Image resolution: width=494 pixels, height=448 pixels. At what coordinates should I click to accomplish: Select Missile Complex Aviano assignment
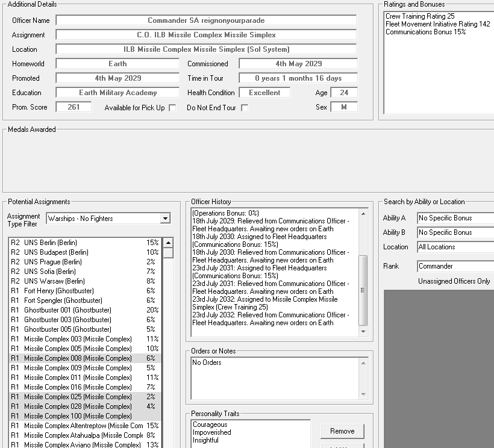(85, 445)
